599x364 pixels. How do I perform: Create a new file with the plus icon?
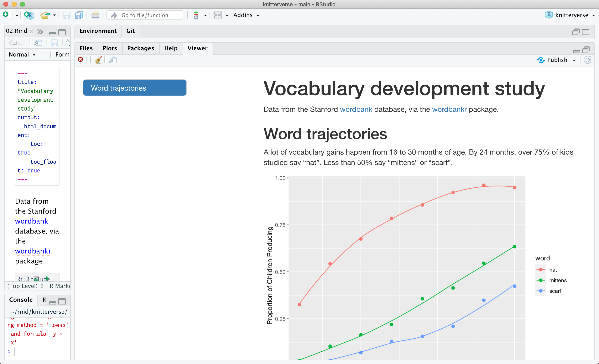(7, 15)
